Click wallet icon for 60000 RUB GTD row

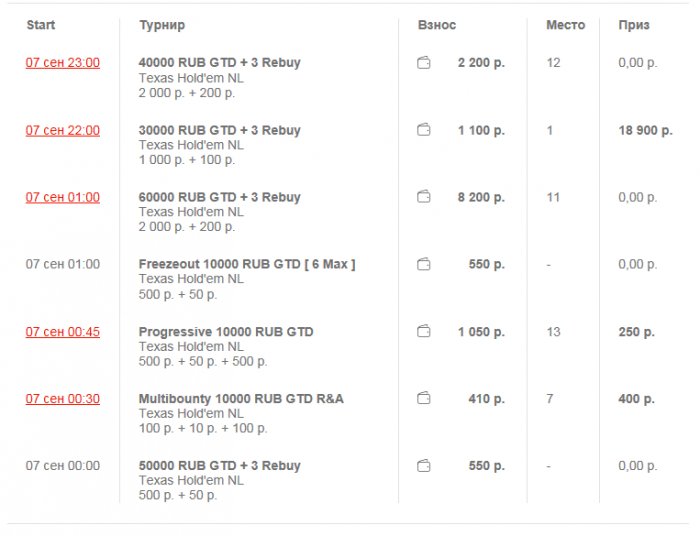pyautogui.click(x=424, y=197)
